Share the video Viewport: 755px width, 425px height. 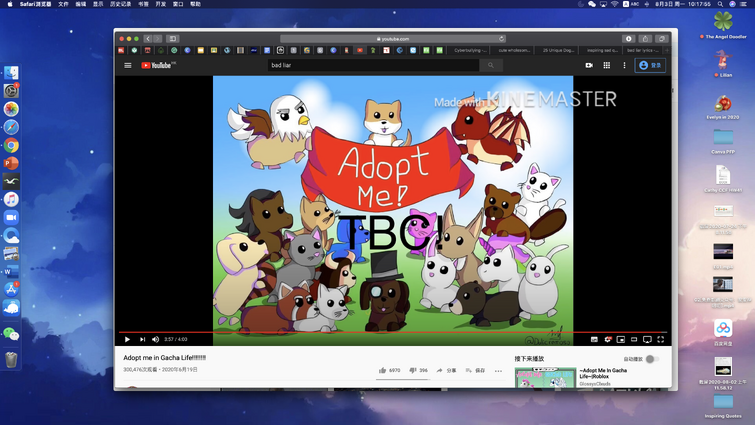[x=446, y=371]
